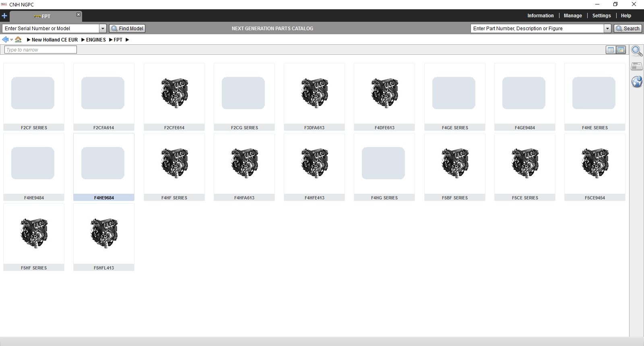The height and width of the screenshot is (346, 644).
Task: Click the globe icon in right sidebar
Action: pyautogui.click(x=637, y=82)
